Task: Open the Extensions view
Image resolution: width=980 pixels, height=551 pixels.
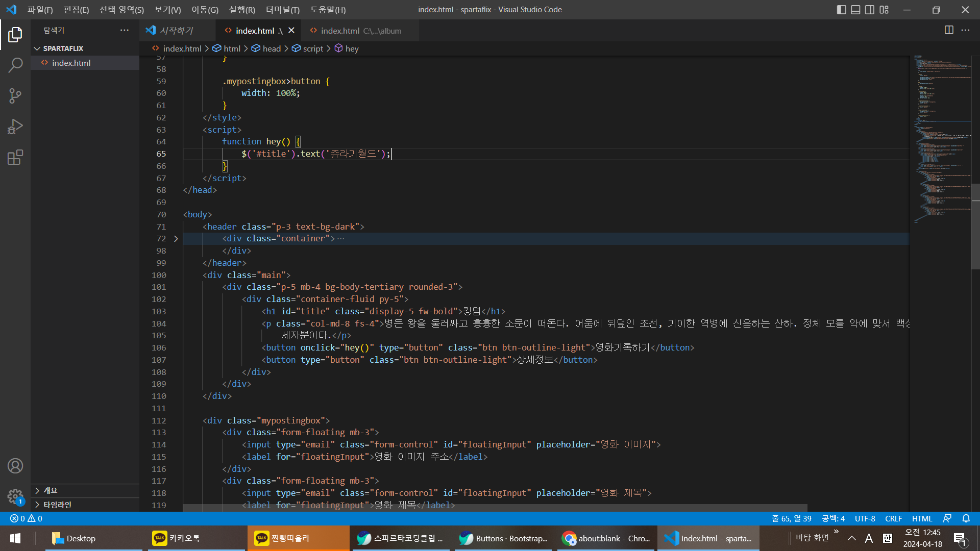Action: 15,157
